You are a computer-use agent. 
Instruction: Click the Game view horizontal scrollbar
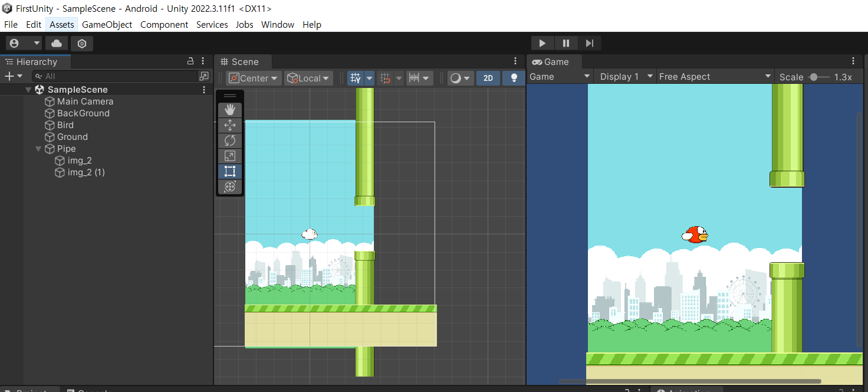(x=690, y=381)
